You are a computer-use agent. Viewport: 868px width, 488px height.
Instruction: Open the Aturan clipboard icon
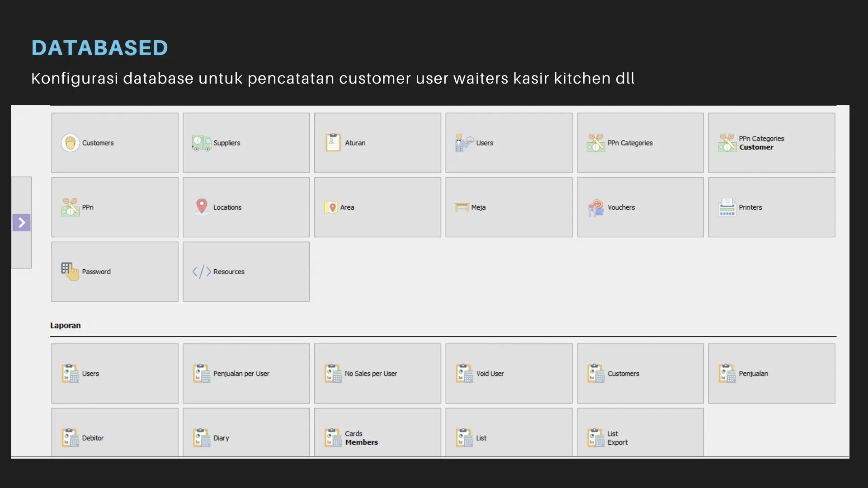point(333,143)
